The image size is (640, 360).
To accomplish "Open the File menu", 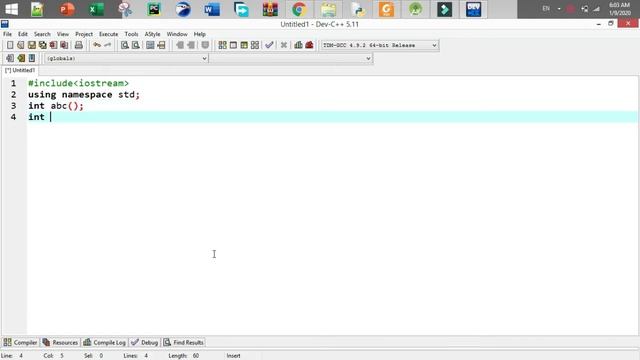I will (7, 34).
